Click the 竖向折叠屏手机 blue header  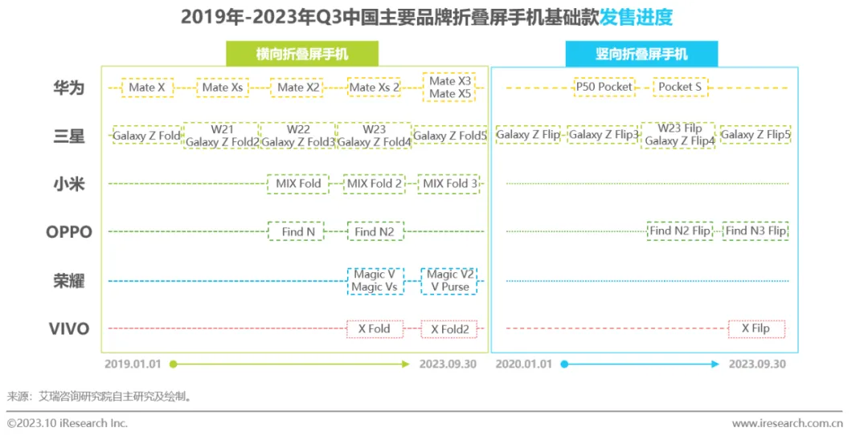(641, 54)
